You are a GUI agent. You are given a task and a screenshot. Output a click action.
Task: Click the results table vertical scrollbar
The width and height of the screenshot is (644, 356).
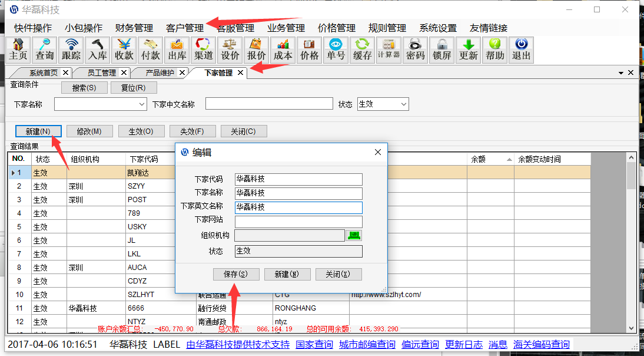point(631,236)
